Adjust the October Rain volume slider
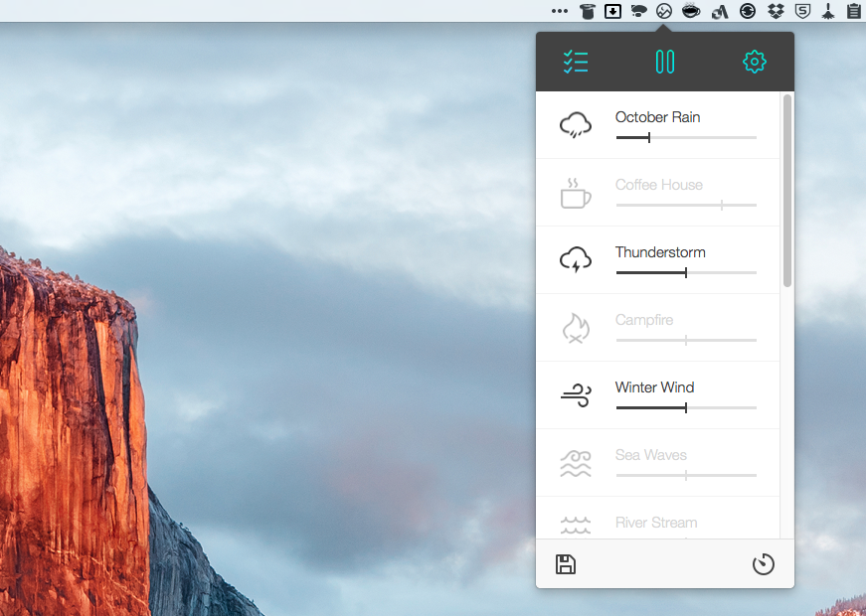 [x=686, y=137]
